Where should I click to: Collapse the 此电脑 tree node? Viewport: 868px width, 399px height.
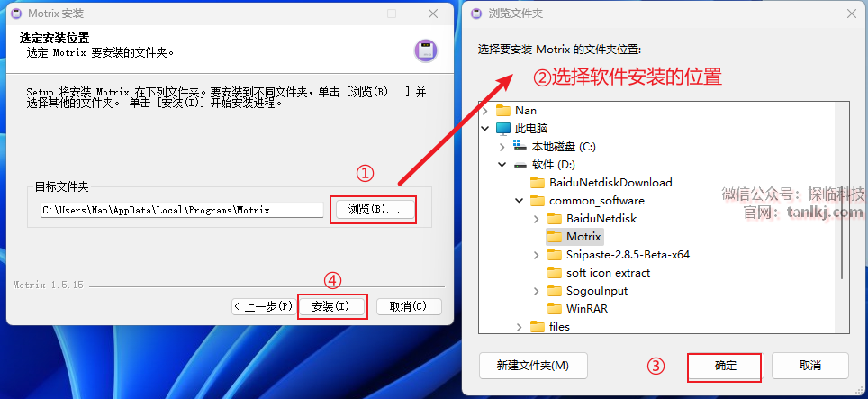[485, 129]
